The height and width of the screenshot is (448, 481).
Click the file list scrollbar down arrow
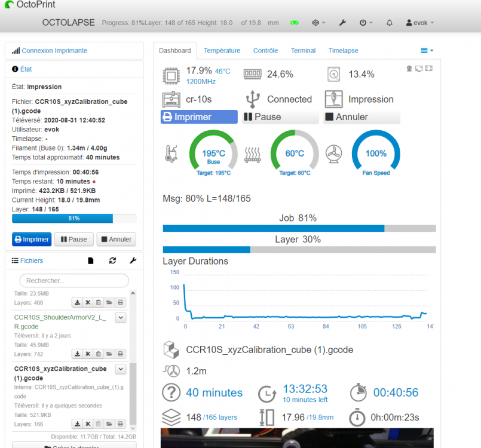133,428
